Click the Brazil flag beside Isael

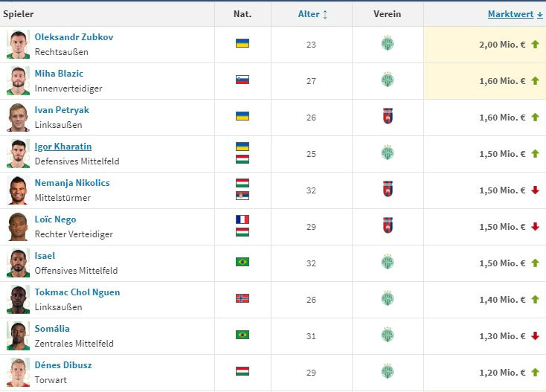click(243, 262)
